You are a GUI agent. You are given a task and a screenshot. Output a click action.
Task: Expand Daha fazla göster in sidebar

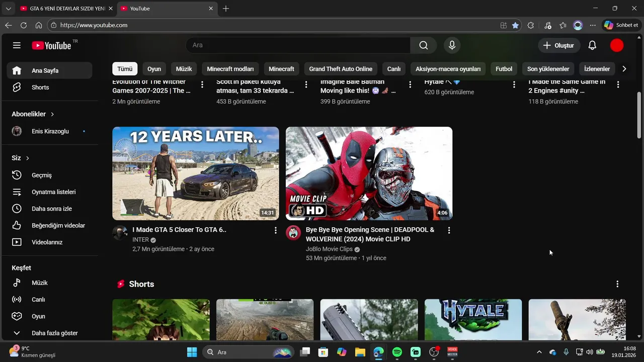click(x=49, y=333)
